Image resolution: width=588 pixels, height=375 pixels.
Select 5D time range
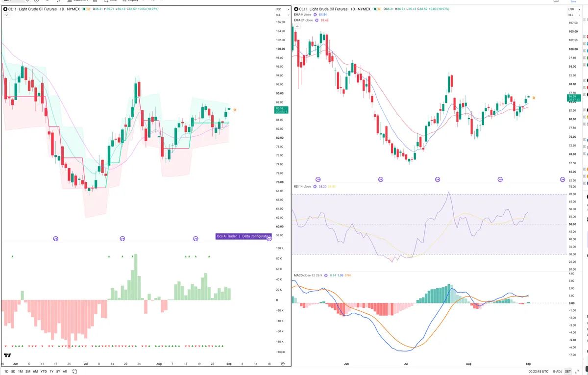coord(13,372)
